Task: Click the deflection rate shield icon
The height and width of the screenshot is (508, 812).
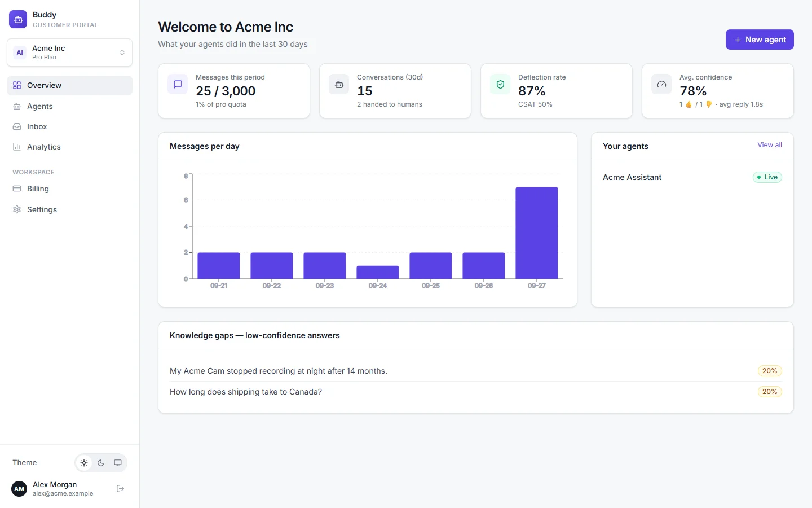Action: point(500,84)
